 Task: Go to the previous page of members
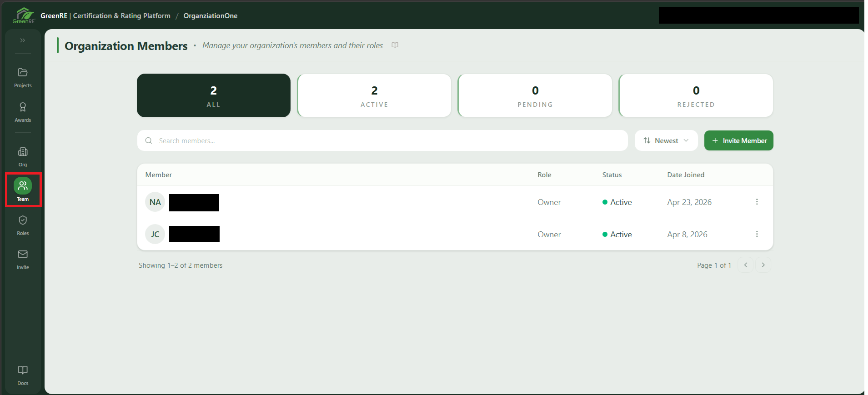[746, 265]
